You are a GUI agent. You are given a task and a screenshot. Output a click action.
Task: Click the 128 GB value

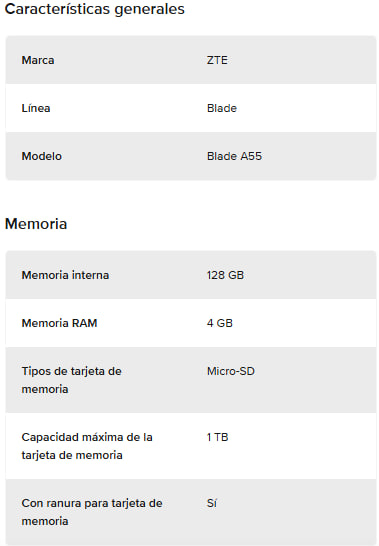pyautogui.click(x=225, y=275)
